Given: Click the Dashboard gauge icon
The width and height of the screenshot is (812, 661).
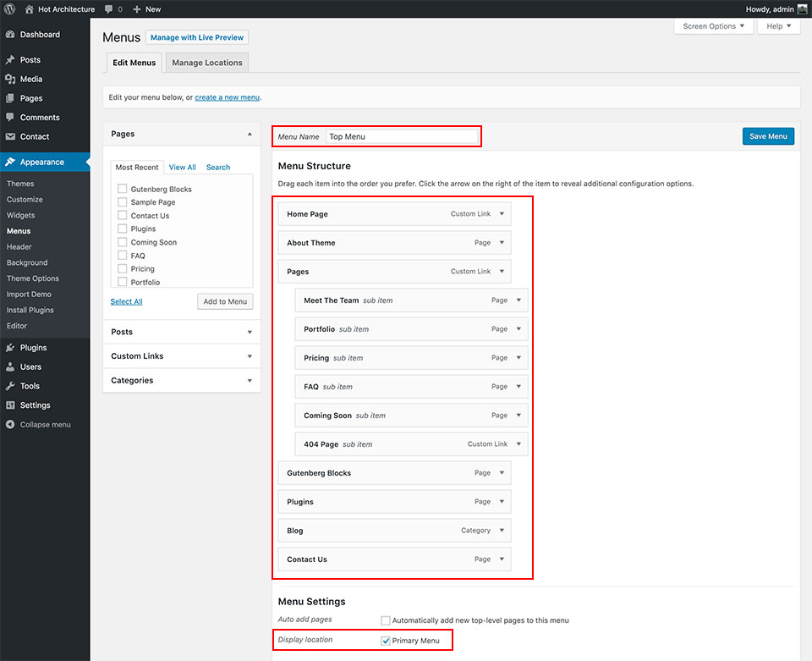Looking at the screenshot, I should 10,34.
